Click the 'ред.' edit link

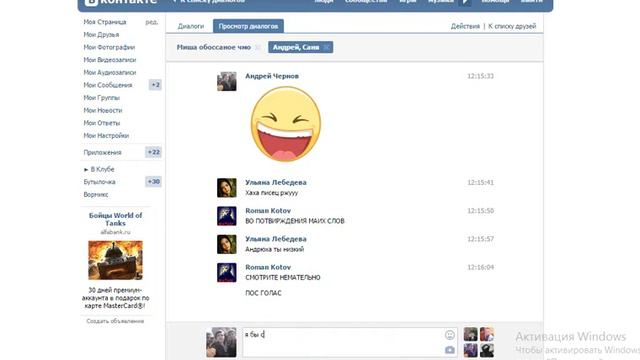coord(151,22)
